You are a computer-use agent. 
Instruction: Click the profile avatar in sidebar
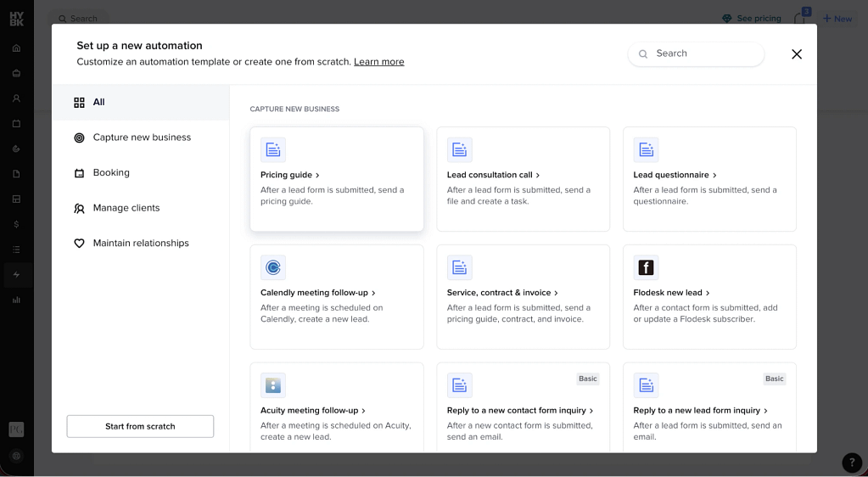pos(17,429)
